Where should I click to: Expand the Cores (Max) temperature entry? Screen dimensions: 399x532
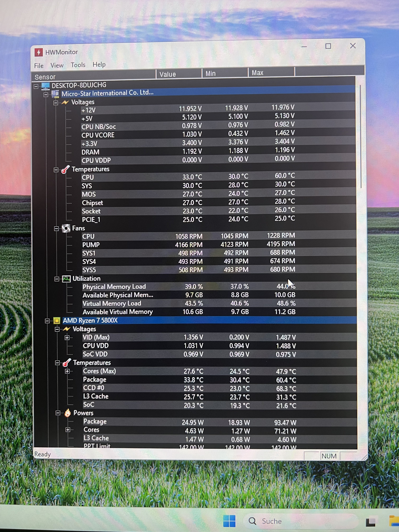click(x=67, y=371)
